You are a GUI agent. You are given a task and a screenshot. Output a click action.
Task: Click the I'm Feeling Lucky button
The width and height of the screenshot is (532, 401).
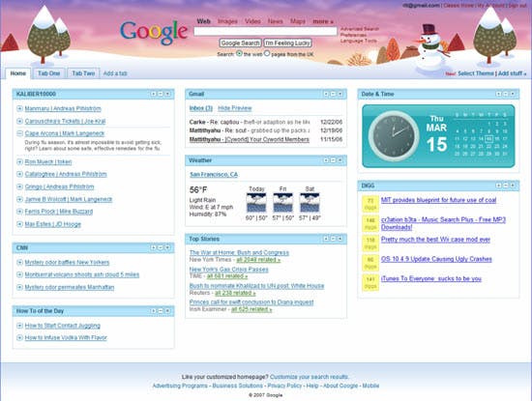click(287, 43)
